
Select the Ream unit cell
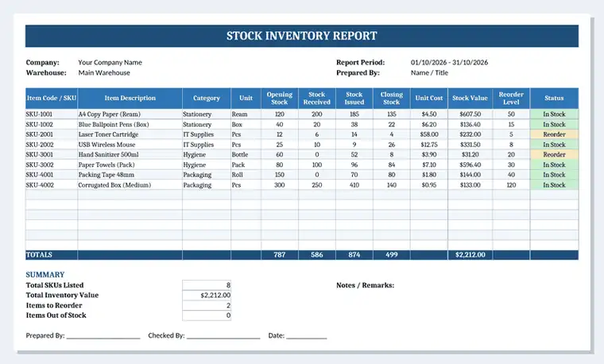[246, 114]
